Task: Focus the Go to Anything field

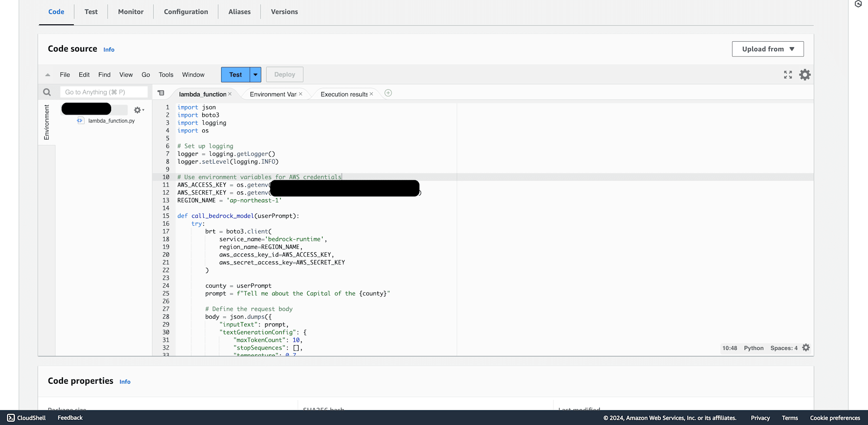Action: (104, 92)
